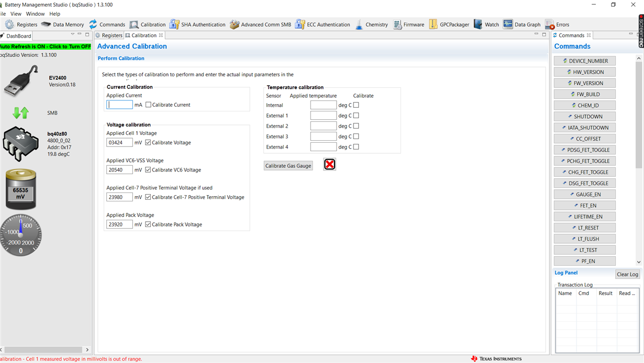
Task: Open the Window menu
Action: 35,14
